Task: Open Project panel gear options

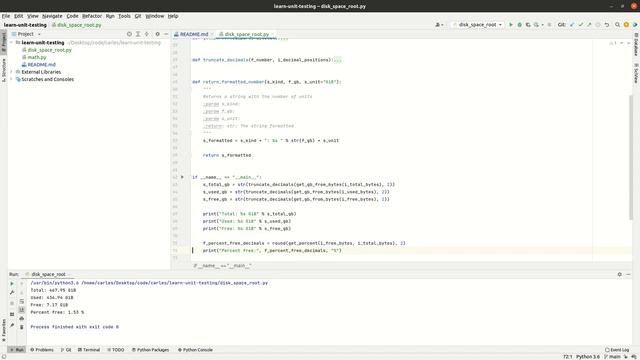Action: click(158, 34)
